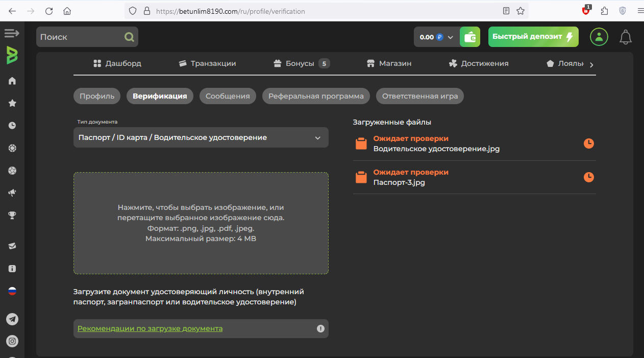Switch to the Транзакции tab
This screenshot has height=358, width=644.
pos(207,64)
